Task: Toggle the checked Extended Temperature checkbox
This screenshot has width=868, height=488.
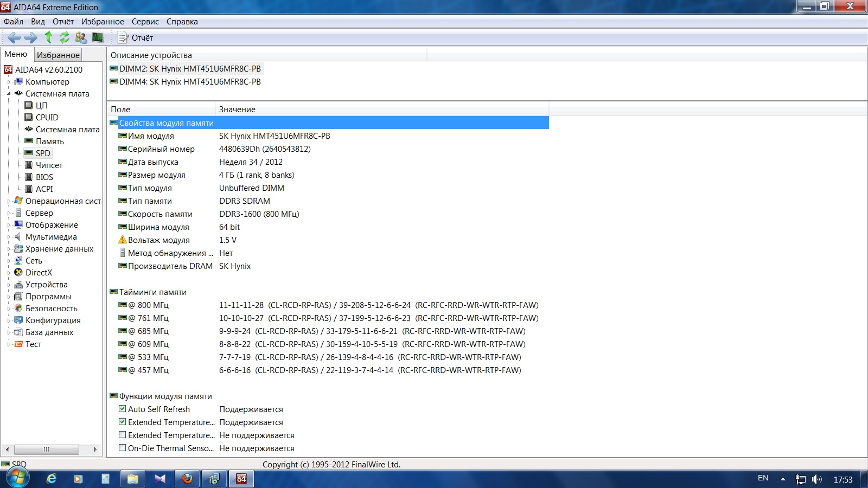Action: [123, 422]
